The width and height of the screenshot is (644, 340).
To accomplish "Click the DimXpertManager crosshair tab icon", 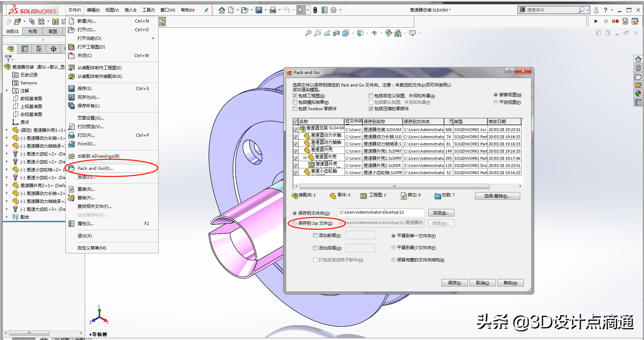I will coord(53,49).
